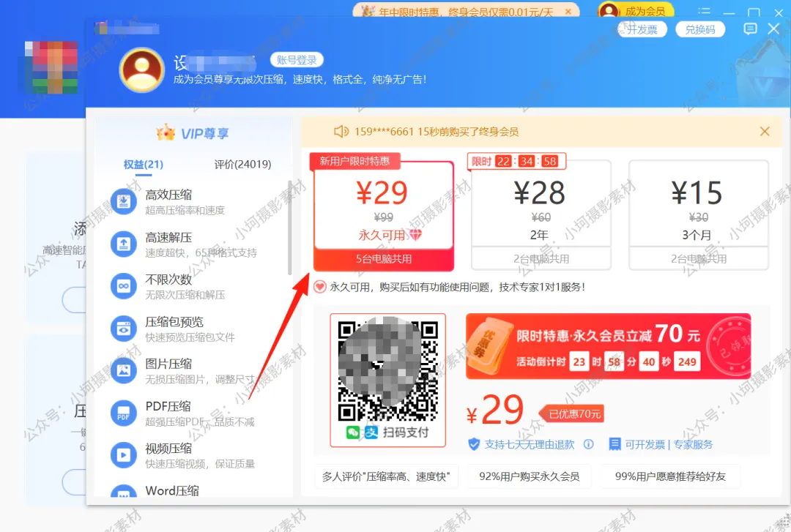
Task: Click the 视频压缩 play icon
Action: click(124, 455)
